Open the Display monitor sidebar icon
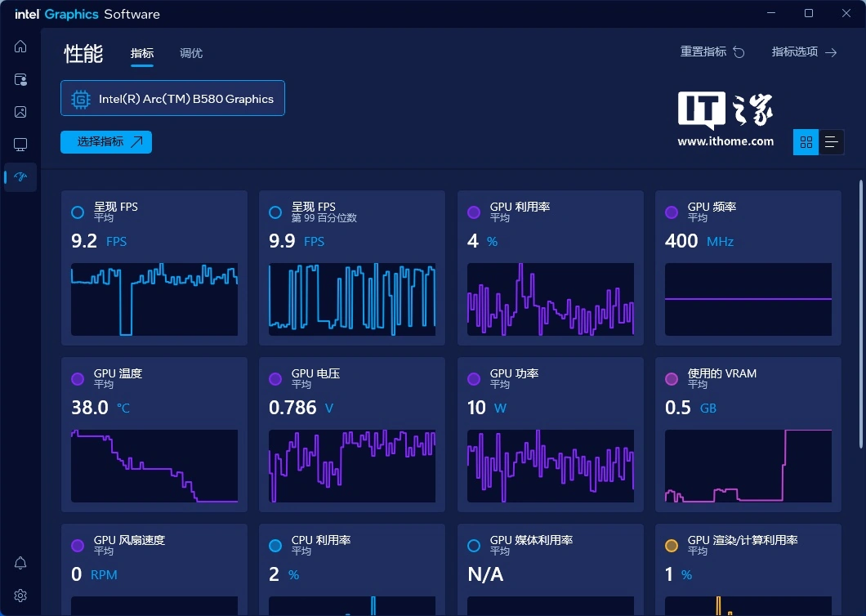The image size is (866, 616). pyautogui.click(x=20, y=145)
